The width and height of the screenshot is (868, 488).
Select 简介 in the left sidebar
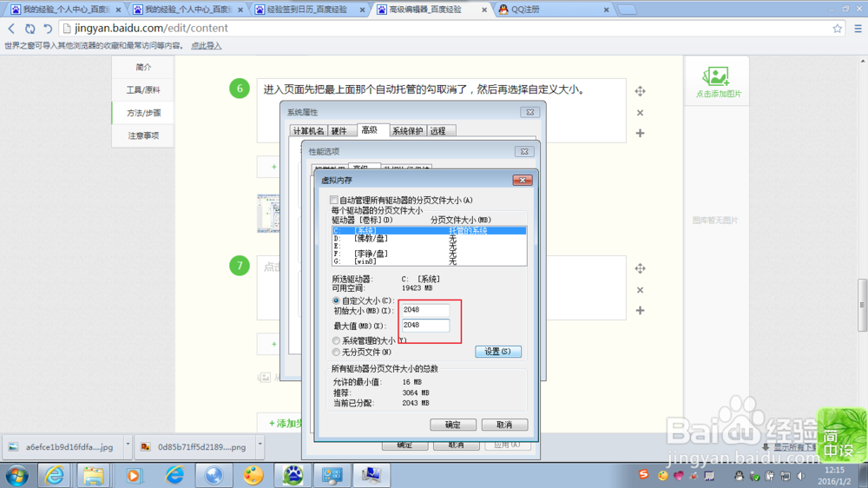tap(143, 67)
